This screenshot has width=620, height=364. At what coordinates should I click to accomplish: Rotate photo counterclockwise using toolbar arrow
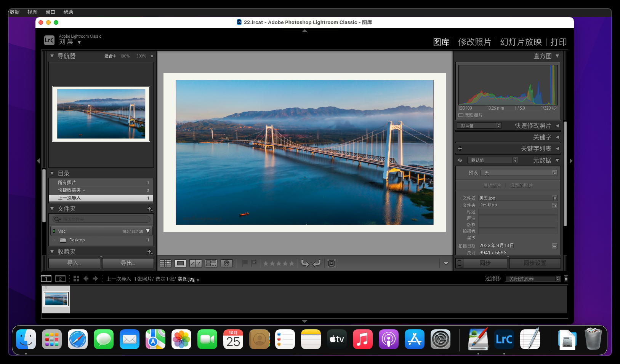click(305, 263)
